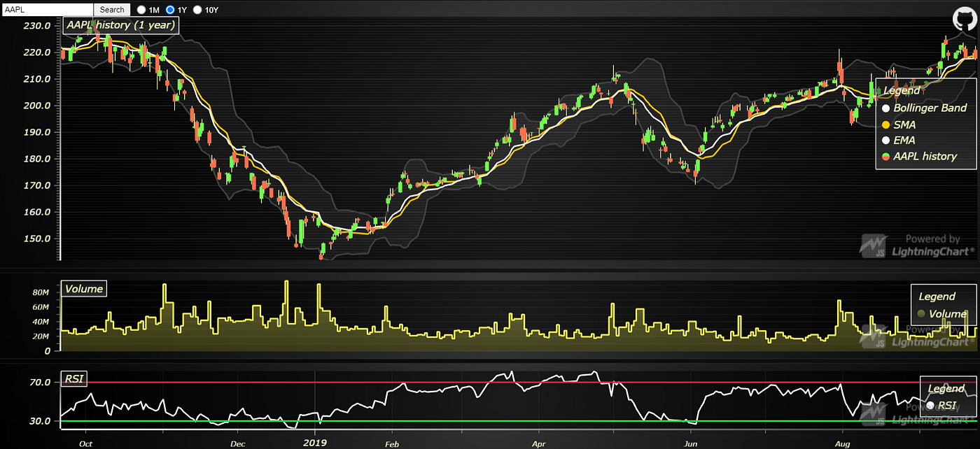The height and width of the screenshot is (449, 980).
Task: Click the 20M volume axis label
Action: (x=41, y=337)
